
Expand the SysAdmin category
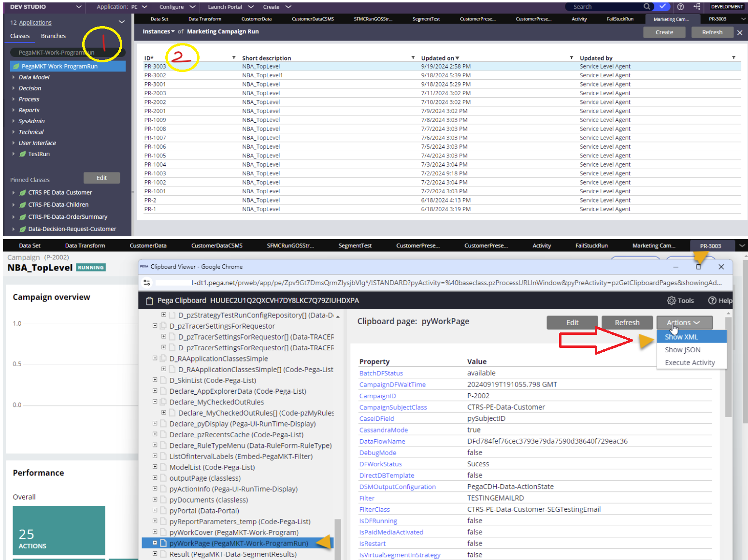14,121
